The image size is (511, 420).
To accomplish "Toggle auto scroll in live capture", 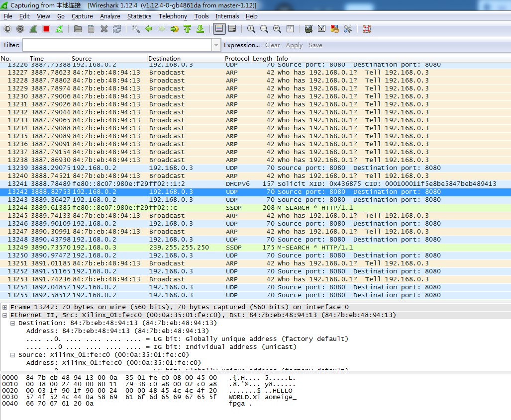I will (232, 29).
